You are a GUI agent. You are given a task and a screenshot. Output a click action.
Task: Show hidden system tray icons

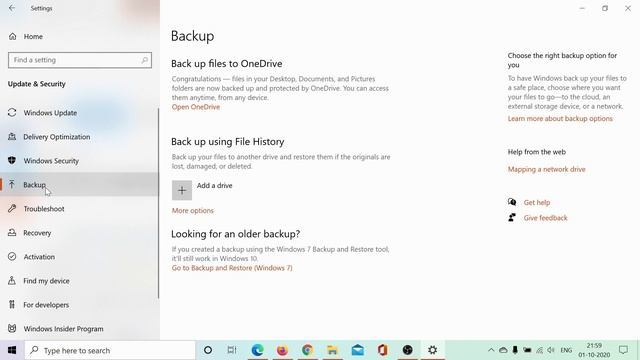pos(491,350)
